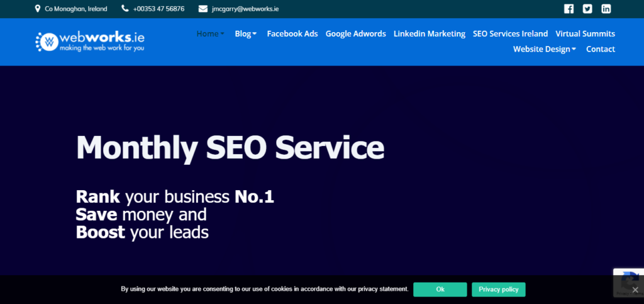Open the Facebook social icon
This screenshot has width=644, height=304.
coord(569,9)
